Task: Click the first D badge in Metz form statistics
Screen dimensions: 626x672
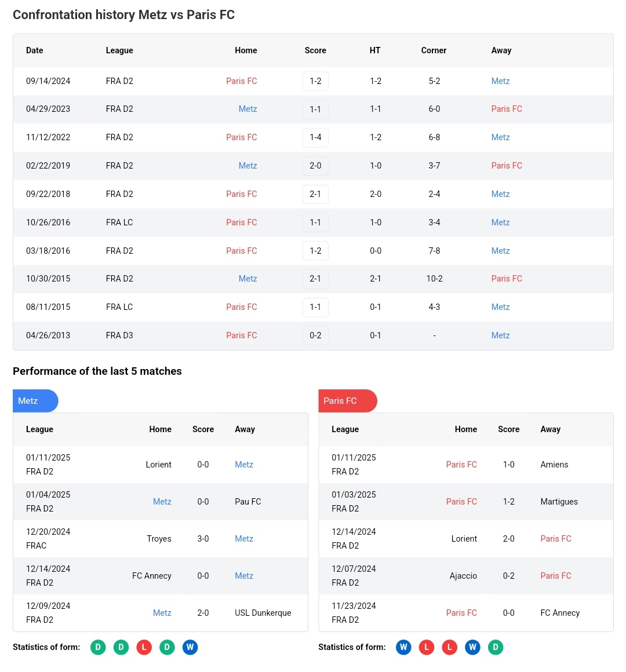Action: [98, 647]
